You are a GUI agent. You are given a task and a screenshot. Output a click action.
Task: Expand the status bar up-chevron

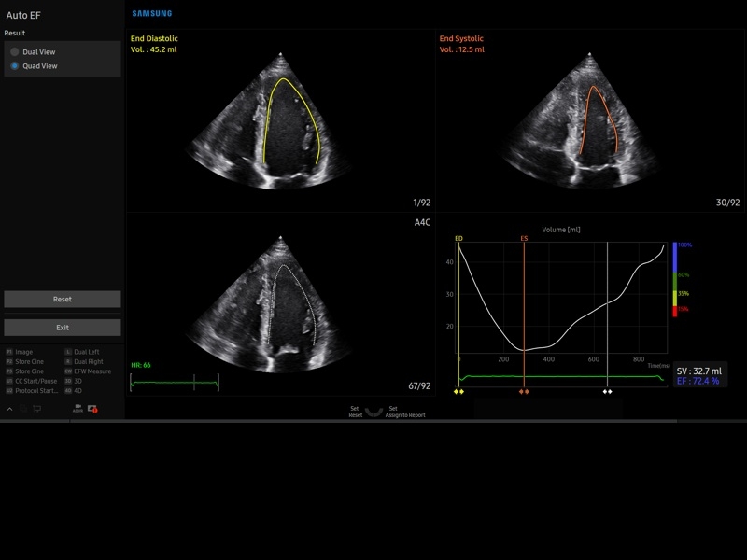pos(10,409)
